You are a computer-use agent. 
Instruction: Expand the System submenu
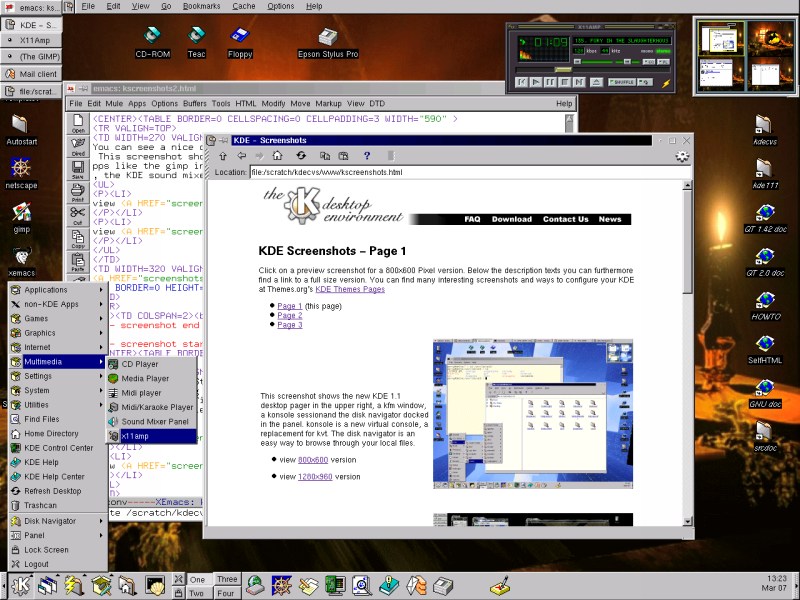pos(58,390)
